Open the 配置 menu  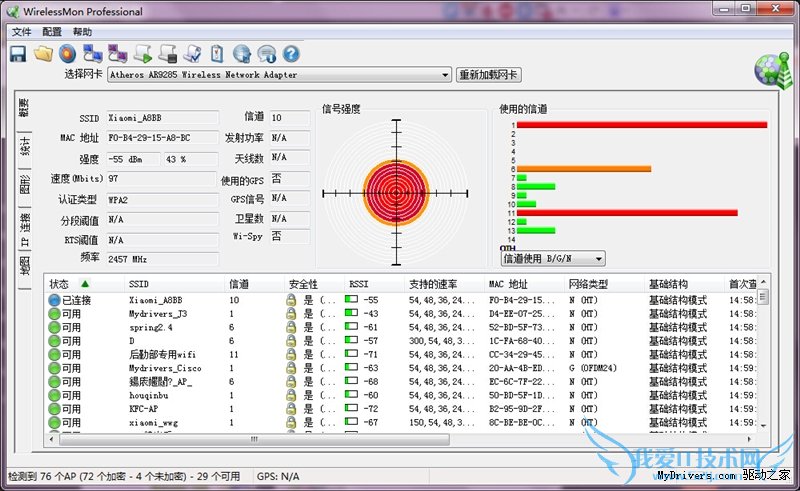tap(52, 32)
